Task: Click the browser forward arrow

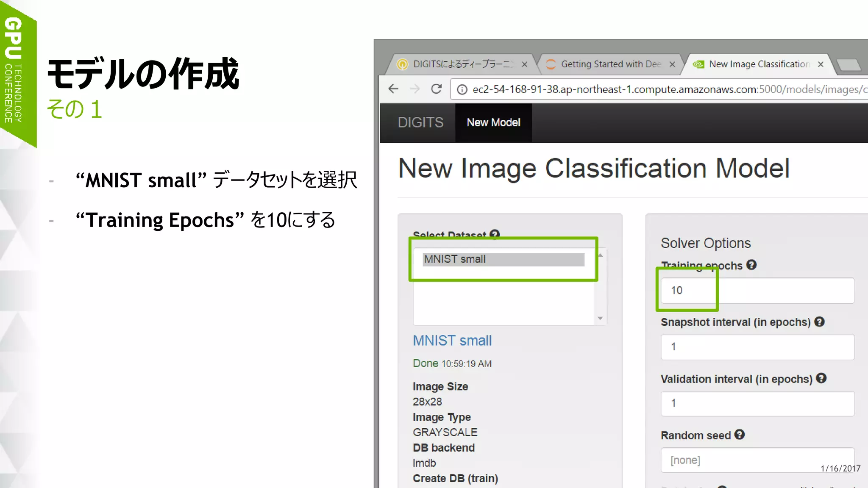Action: tap(415, 89)
